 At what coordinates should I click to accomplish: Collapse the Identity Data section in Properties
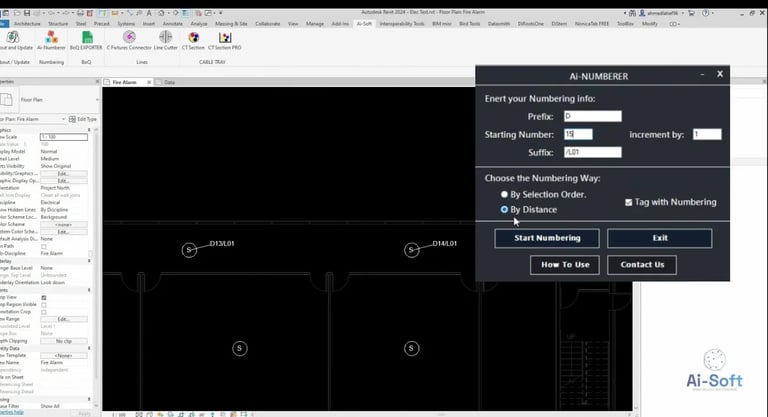coord(89,348)
